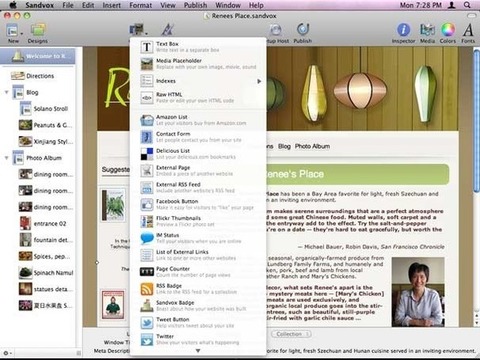
Task: Open the Publish menu
Action: [195, 5]
